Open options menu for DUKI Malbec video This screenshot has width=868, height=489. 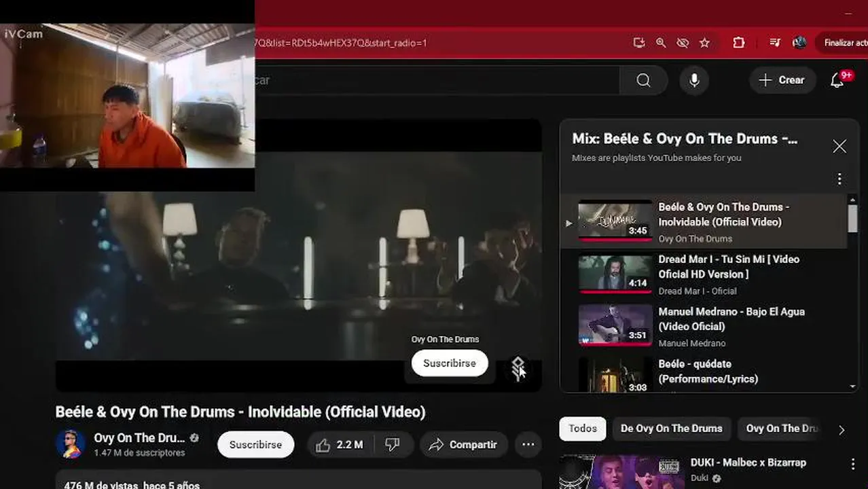click(x=853, y=465)
